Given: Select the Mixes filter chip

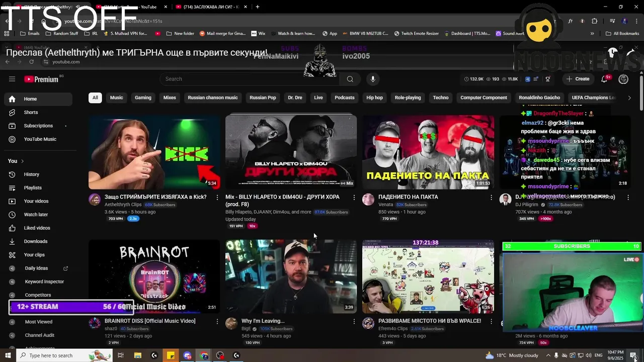Looking at the screenshot, I should [x=170, y=98].
